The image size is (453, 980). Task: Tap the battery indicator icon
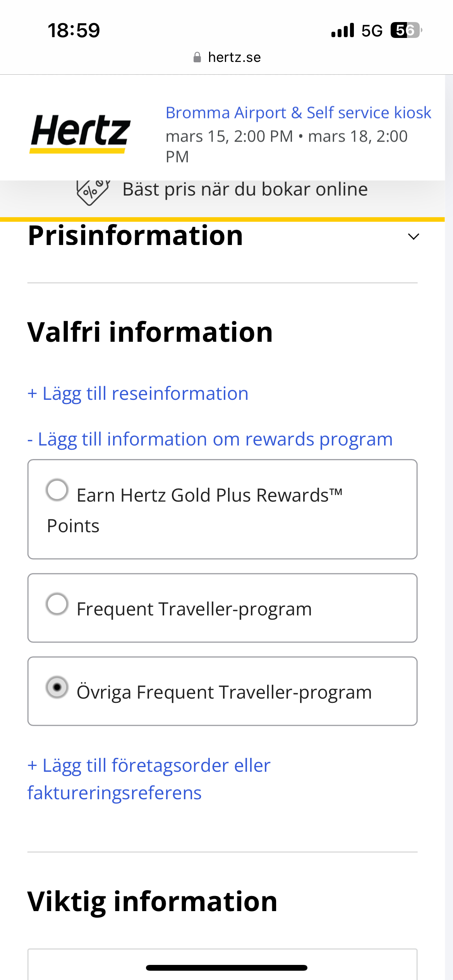(405, 30)
